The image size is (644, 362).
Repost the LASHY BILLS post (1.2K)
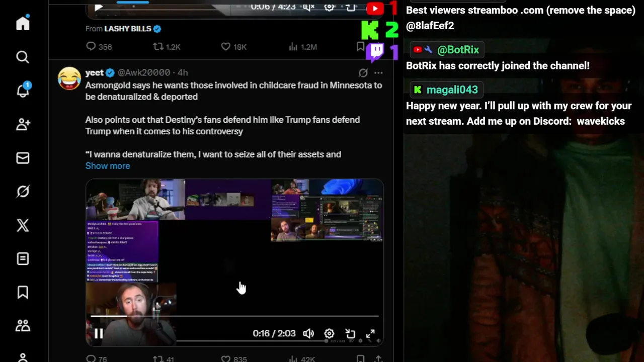tap(167, 47)
